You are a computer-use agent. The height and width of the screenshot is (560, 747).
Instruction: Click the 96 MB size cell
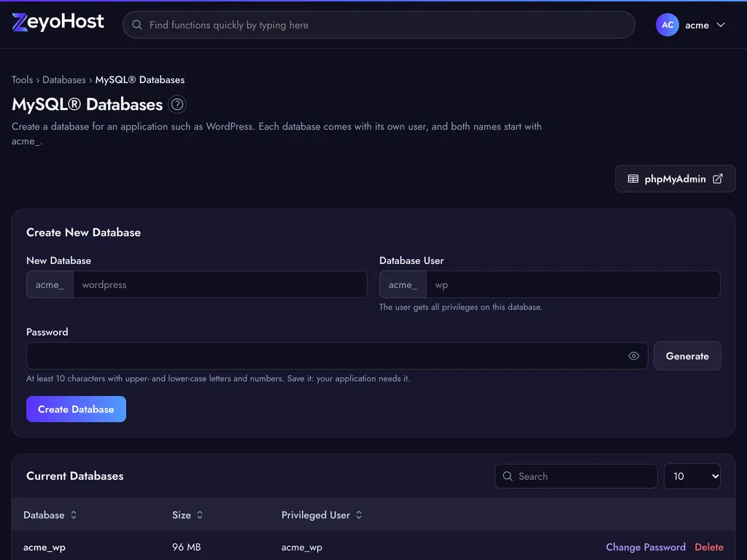[x=186, y=547]
